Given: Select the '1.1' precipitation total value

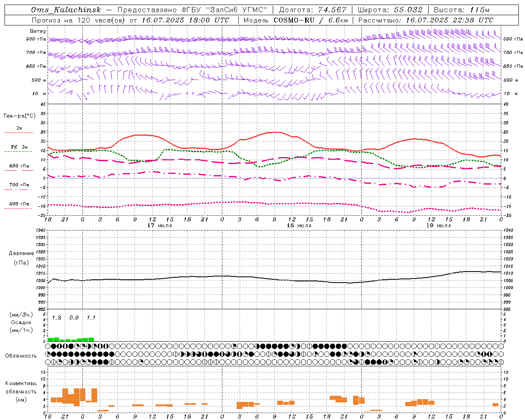Looking at the screenshot, I should tap(91, 317).
